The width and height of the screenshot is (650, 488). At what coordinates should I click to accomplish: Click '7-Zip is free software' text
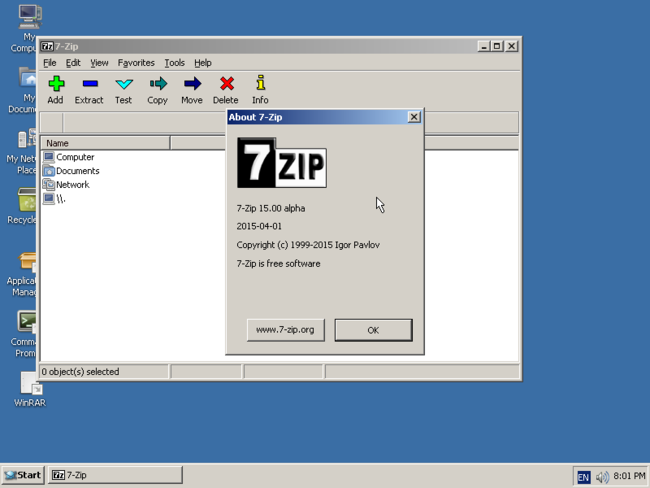click(278, 264)
